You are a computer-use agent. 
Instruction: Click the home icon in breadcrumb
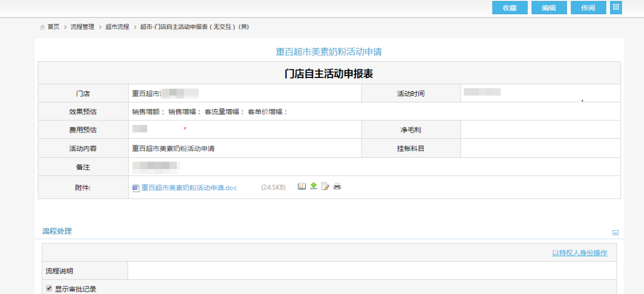tap(43, 27)
